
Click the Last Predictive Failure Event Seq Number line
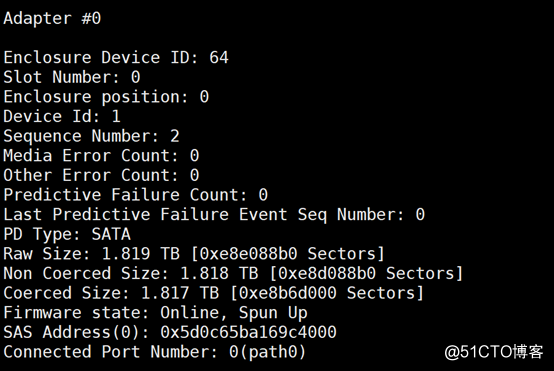point(214,215)
